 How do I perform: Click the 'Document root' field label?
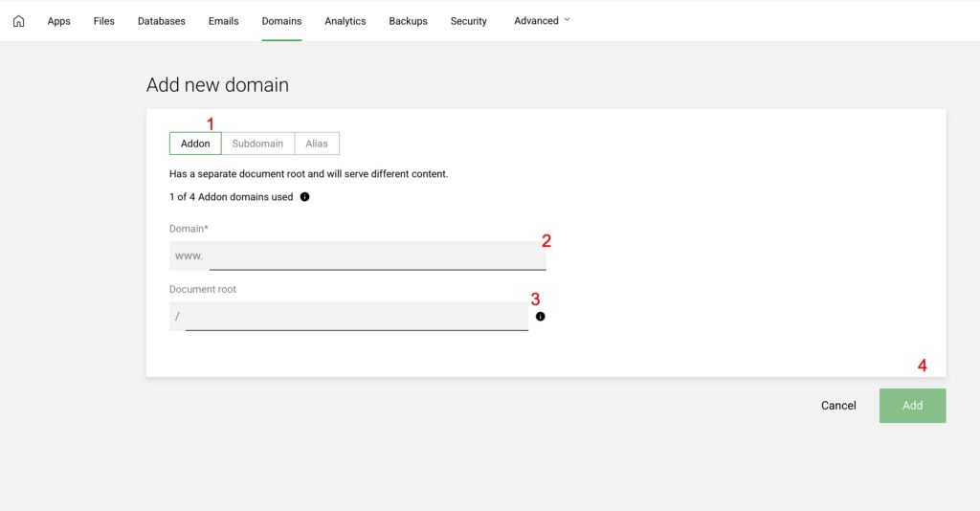coord(203,289)
